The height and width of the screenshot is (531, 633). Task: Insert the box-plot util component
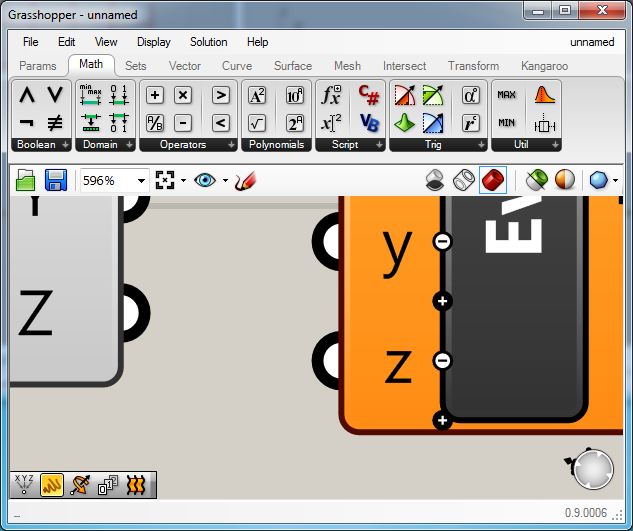pos(545,123)
